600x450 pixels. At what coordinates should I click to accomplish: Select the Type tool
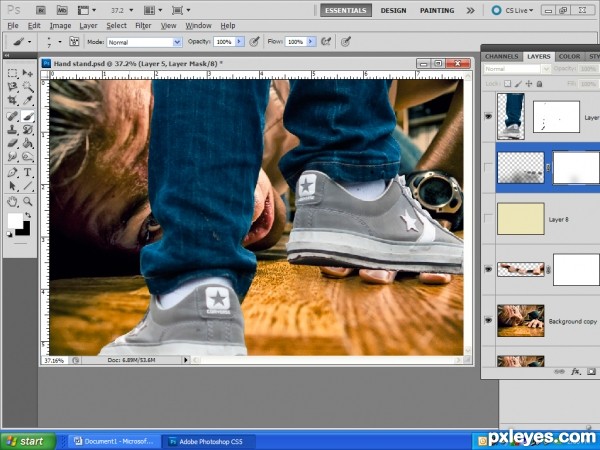[28, 173]
